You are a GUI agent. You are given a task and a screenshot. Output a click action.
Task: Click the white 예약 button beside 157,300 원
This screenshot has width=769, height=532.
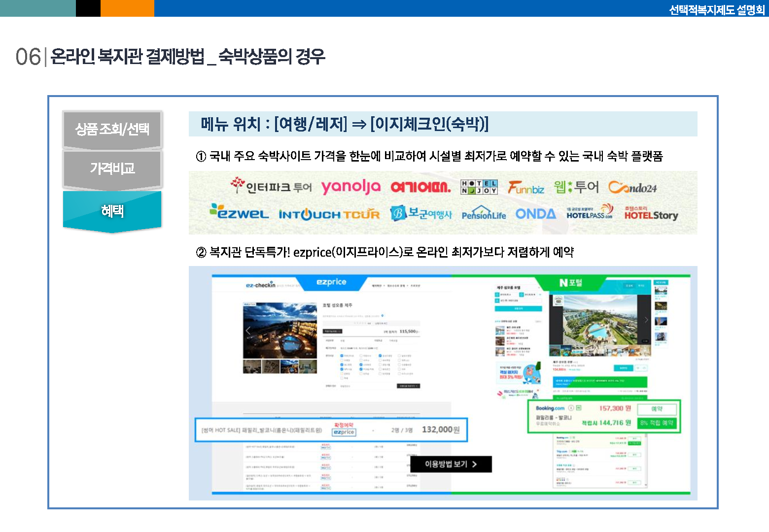tap(657, 409)
